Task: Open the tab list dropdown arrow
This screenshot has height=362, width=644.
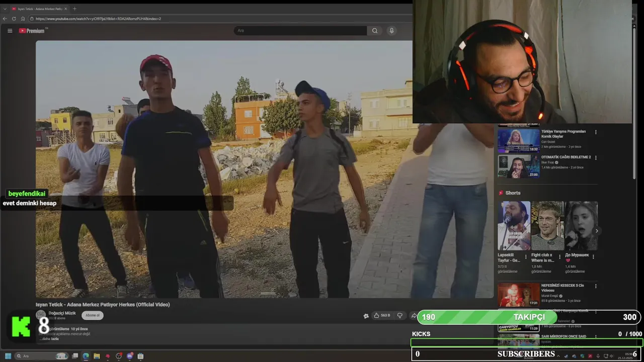Action: pyautogui.click(x=5, y=9)
